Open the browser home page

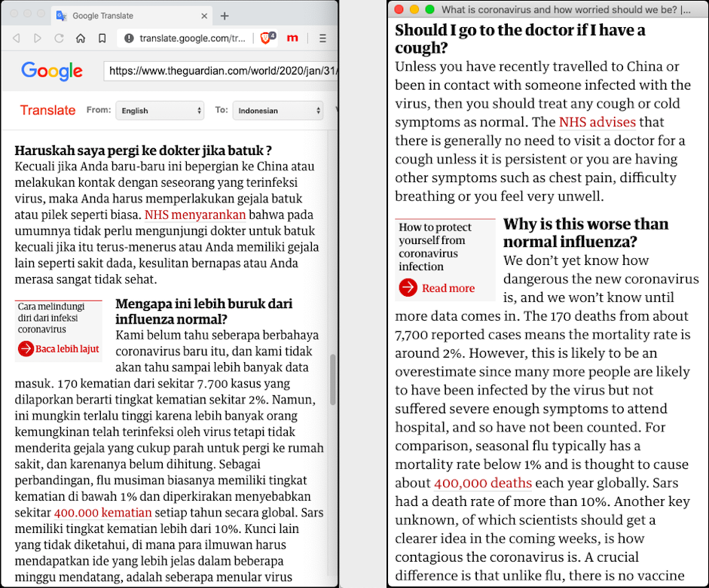pyautogui.click(x=81, y=38)
